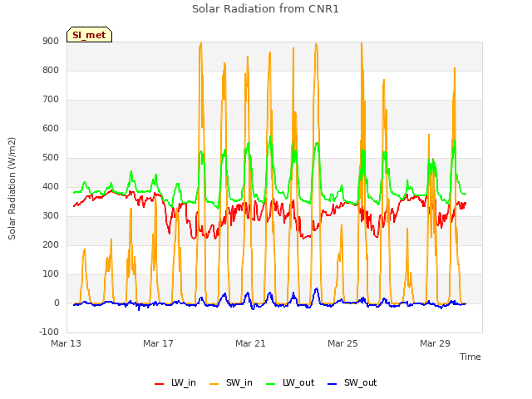This screenshot has width=532, height=399.
Task: Click the chart title Solar Radiation from CNR1
Action: point(265,9)
